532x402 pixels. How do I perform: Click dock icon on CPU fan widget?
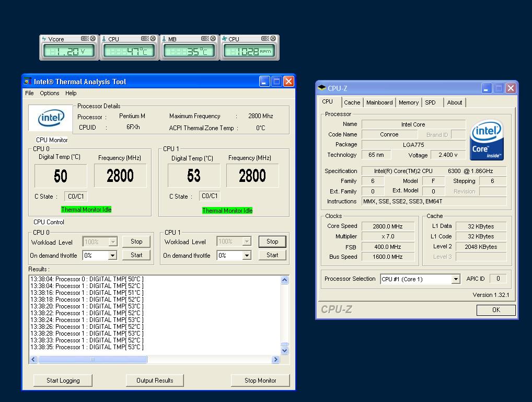(265, 39)
